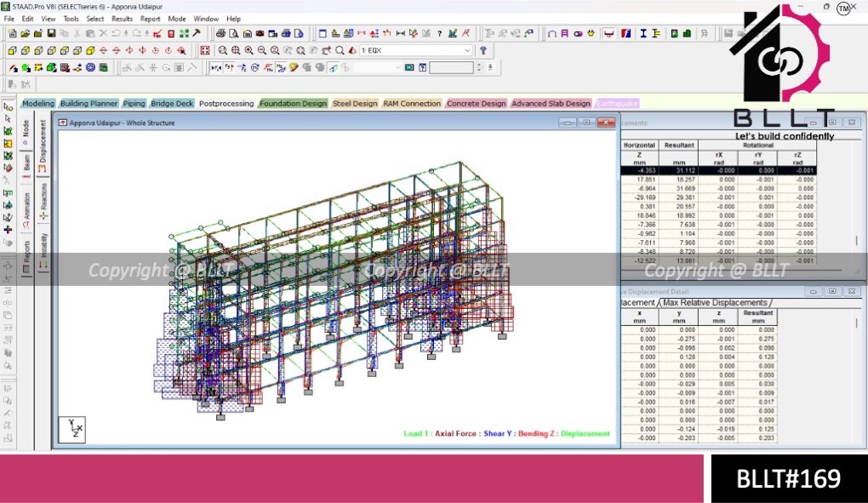Screen dimensions: 868x503
Task: Click the first yellow cube view icon
Action: coord(12,50)
